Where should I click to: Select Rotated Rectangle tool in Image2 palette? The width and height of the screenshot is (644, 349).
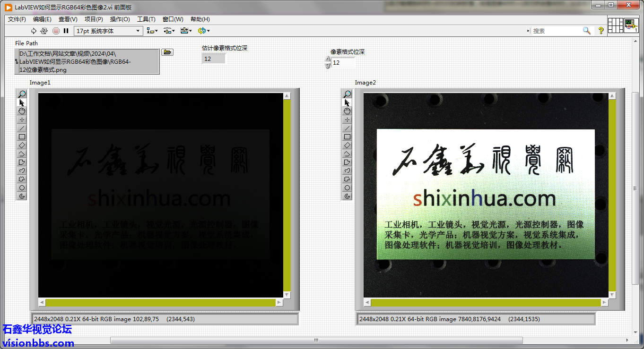(347, 145)
